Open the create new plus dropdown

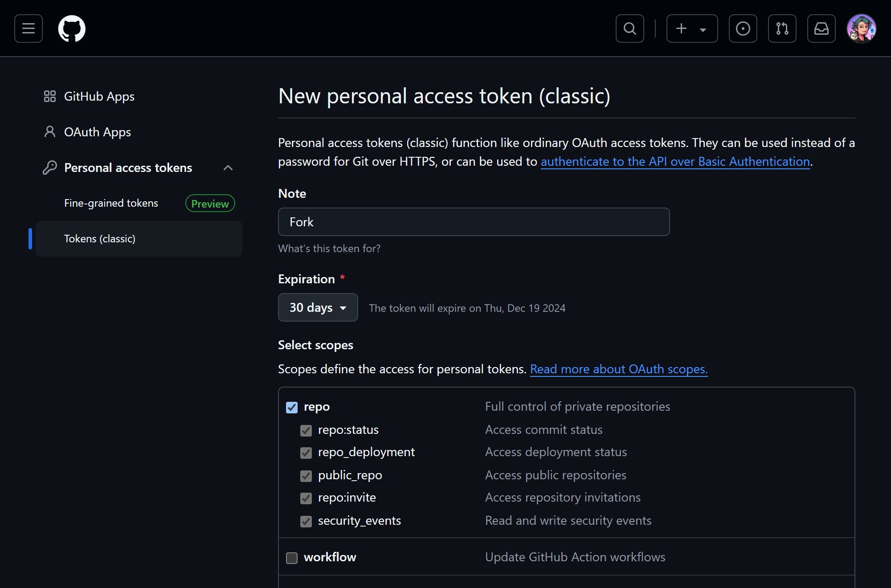point(692,29)
